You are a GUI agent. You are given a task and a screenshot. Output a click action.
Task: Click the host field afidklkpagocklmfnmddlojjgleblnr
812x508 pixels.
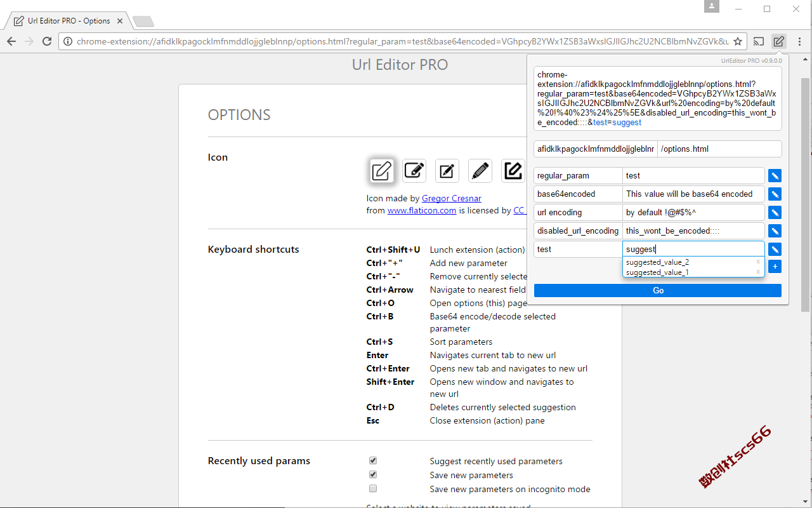coord(596,149)
